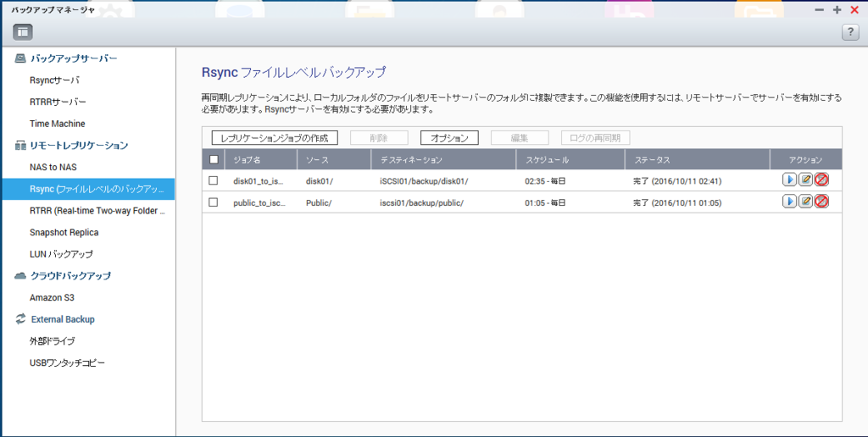Click the red prohibit icon for public_to_isc job
Viewport: 868px width, 437px height.
pos(821,202)
